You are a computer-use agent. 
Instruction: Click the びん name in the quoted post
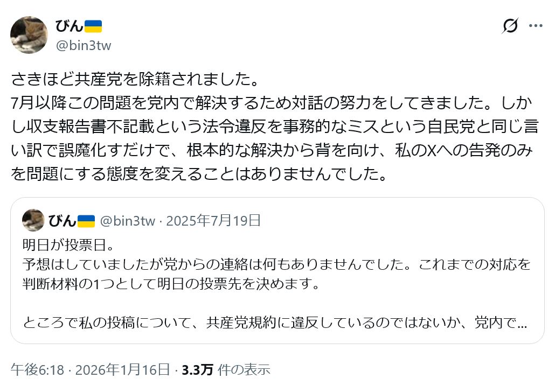pyautogui.click(x=63, y=221)
